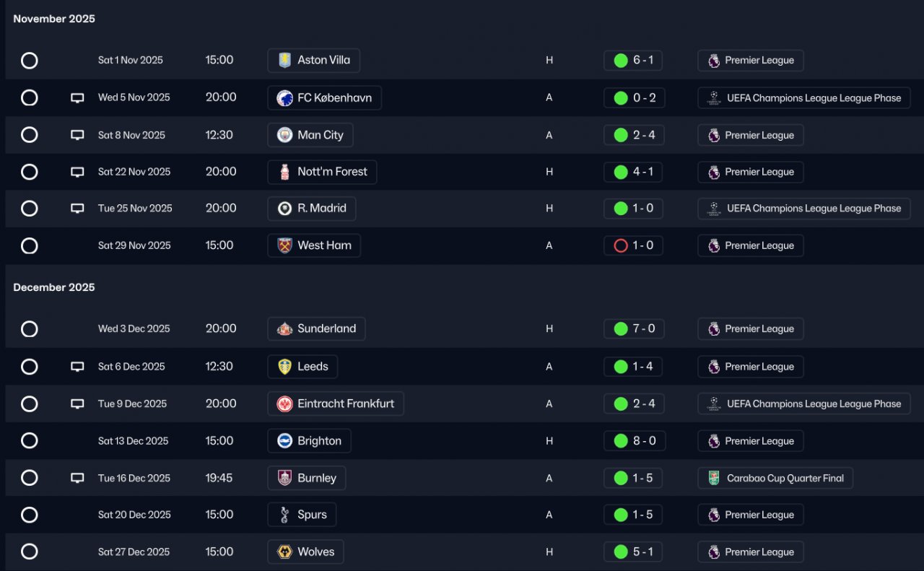Open the Carabao Cup Quarter Final competition link
The image size is (924, 571).
775,478
